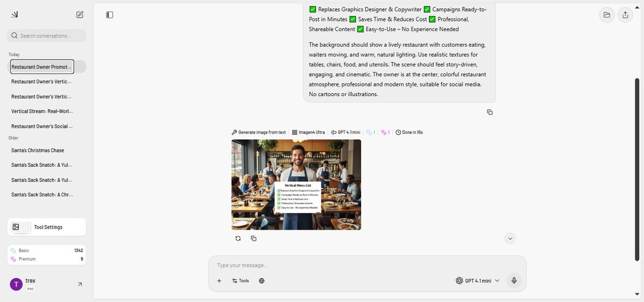Click the prompt text paragraph about background
644x302 pixels.
coord(398,69)
